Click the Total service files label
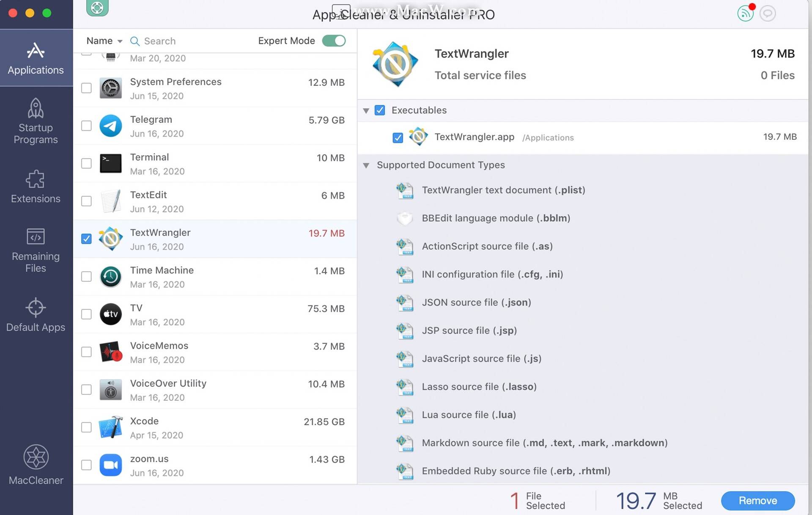 (x=480, y=75)
